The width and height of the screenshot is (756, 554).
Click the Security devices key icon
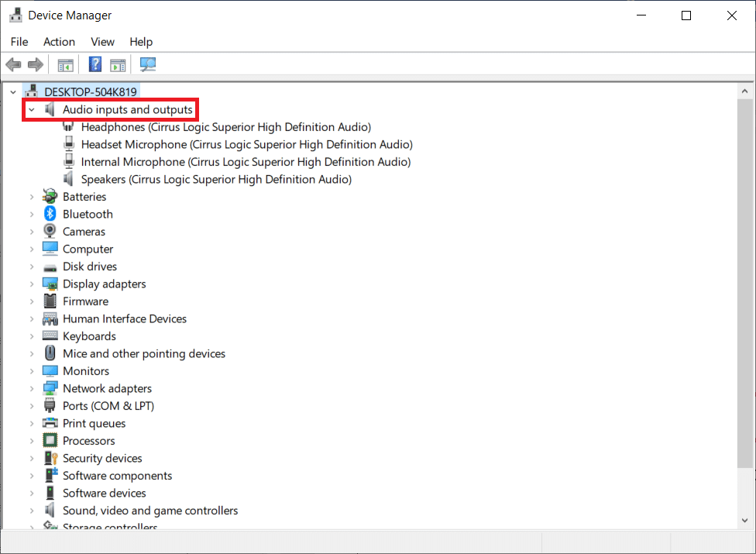coord(50,458)
